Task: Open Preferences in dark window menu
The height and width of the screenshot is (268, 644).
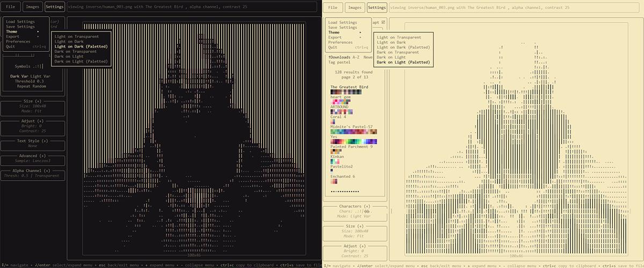Action: (x=18, y=41)
